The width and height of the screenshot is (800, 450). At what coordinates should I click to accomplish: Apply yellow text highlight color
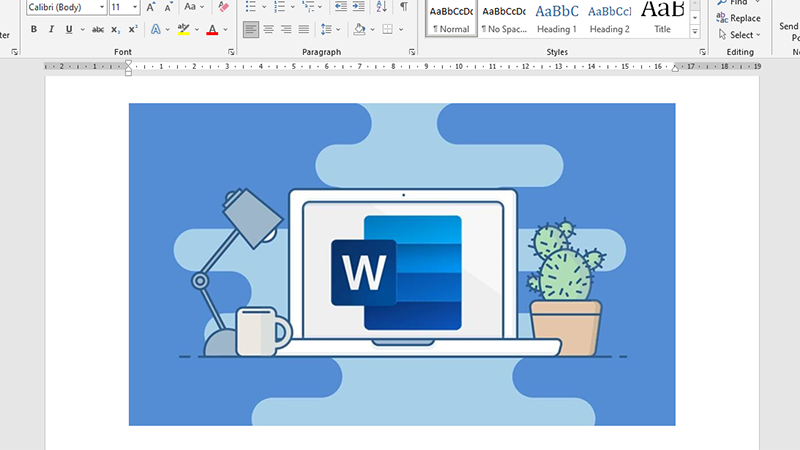pyautogui.click(x=184, y=29)
